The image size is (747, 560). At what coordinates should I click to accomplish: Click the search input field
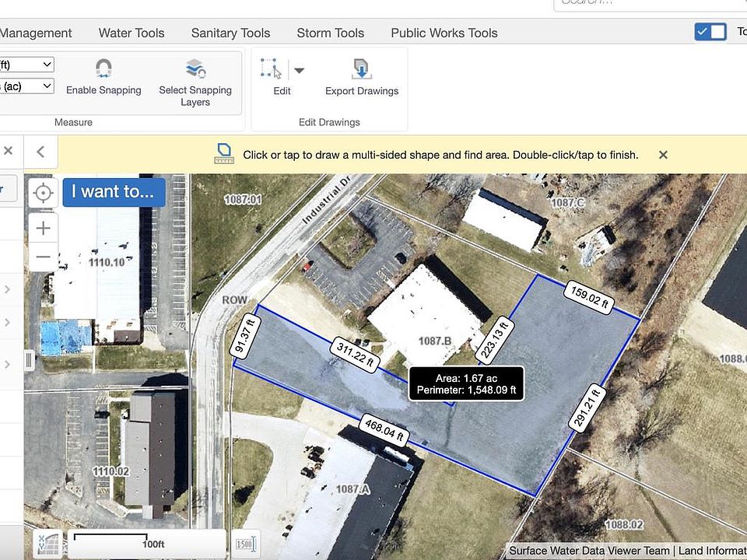(646, 2)
